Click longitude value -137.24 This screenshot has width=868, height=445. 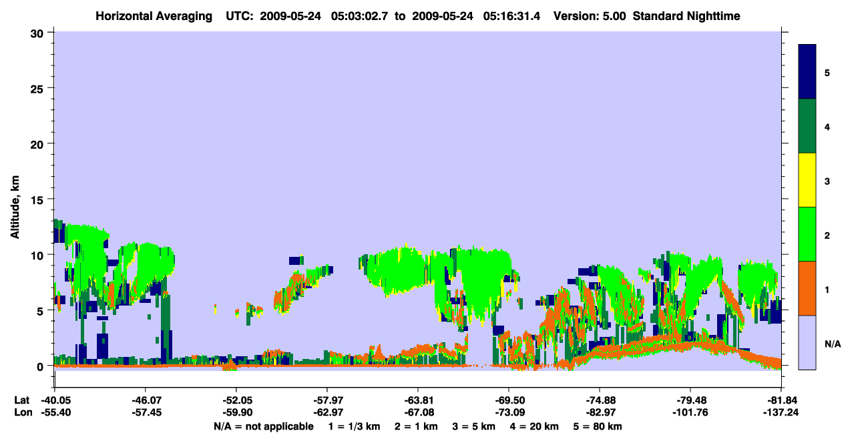pyautogui.click(x=781, y=412)
